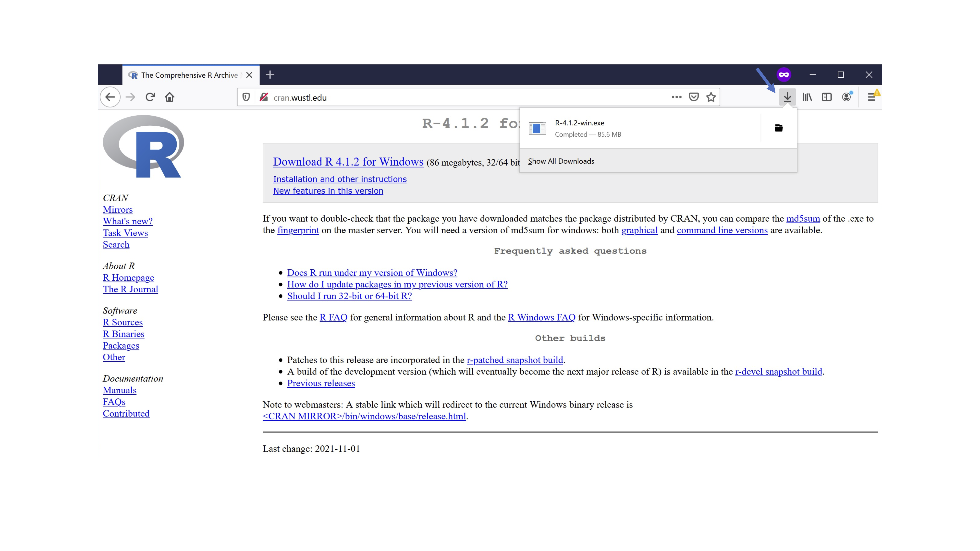Viewport: 980px width, 551px height.
Task: Open the Library toolbar icon
Action: tap(807, 97)
